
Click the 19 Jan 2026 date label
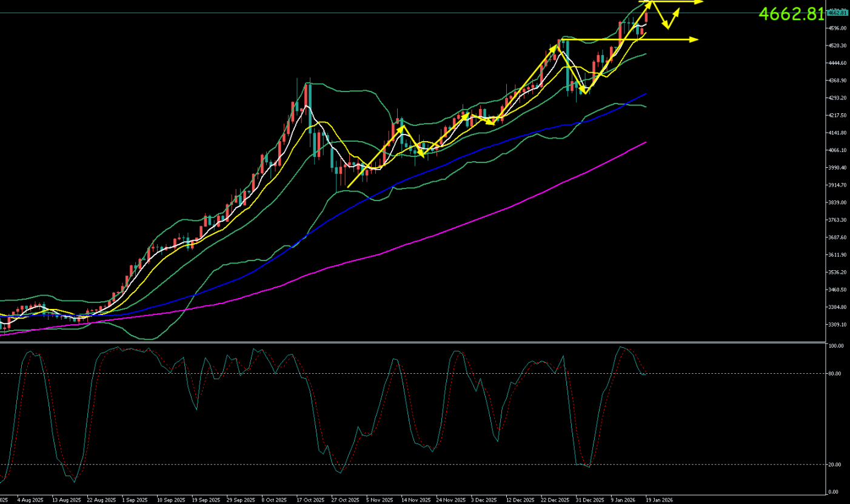click(x=658, y=500)
